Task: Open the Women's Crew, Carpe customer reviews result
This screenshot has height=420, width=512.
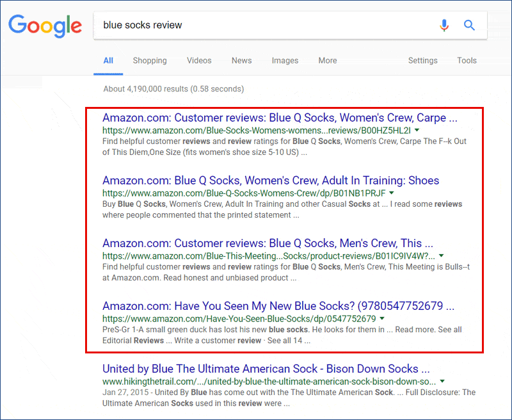Action: pos(280,118)
